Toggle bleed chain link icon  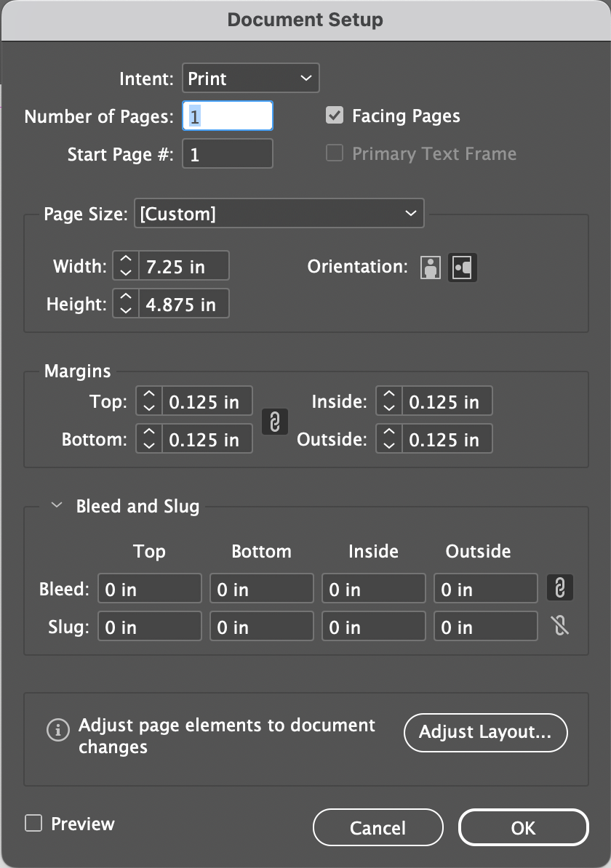point(560,587)
